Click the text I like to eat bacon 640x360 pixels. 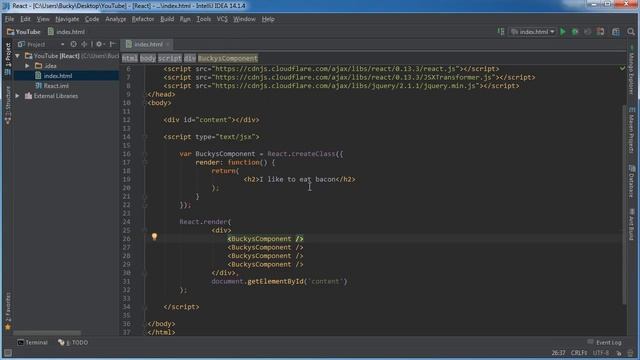coord(297,179)
